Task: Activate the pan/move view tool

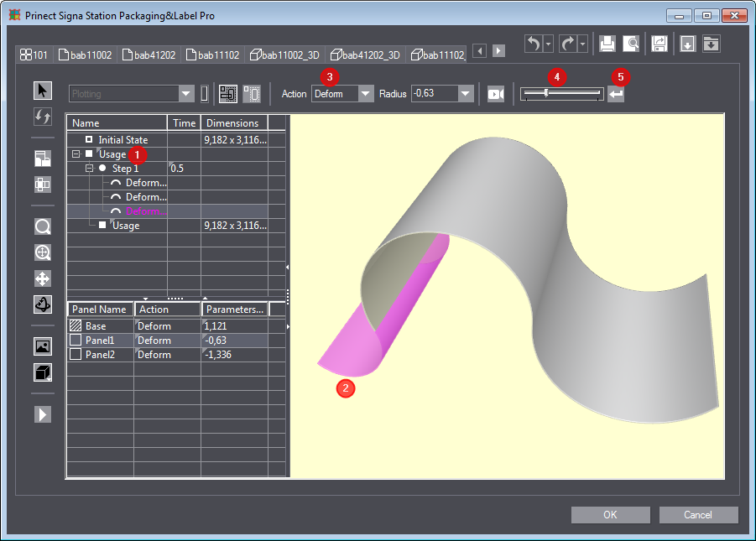Action: tap(43, 278)
